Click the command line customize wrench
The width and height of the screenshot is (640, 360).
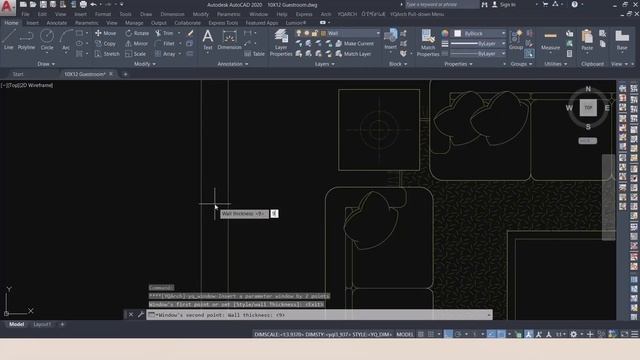click(140, 315)
